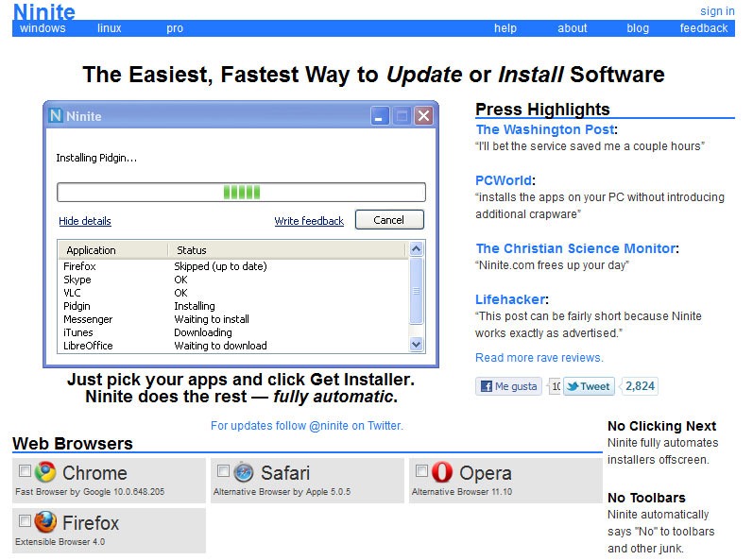The image size is (753, 560).
Task: Click the Cancel button in the installer
Action: [x=389, y=220]
